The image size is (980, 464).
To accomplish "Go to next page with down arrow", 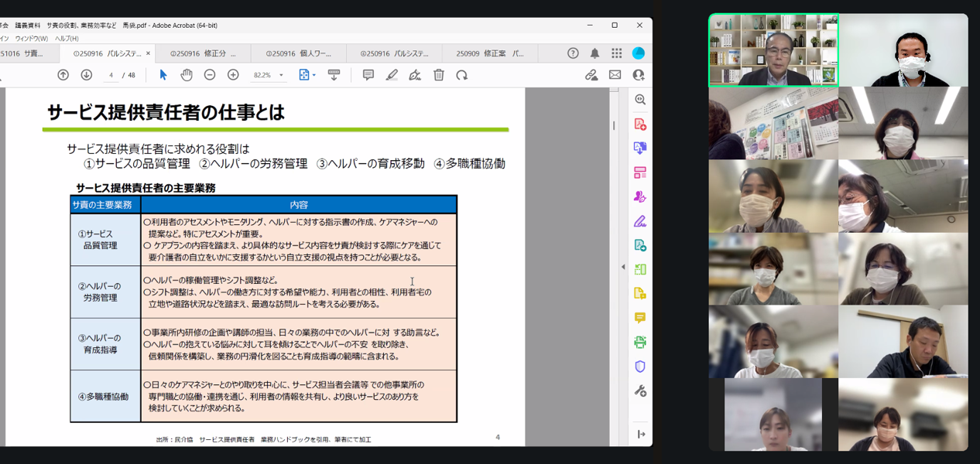I will click(87, 75).
